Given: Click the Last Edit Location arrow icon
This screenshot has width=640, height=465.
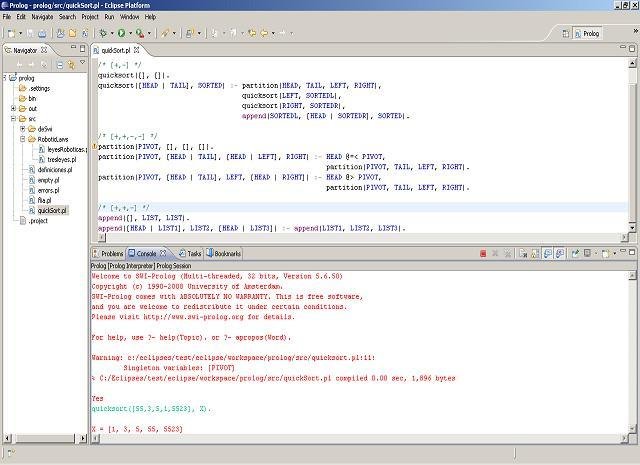Looking at the screenshot, I should 252,33.
